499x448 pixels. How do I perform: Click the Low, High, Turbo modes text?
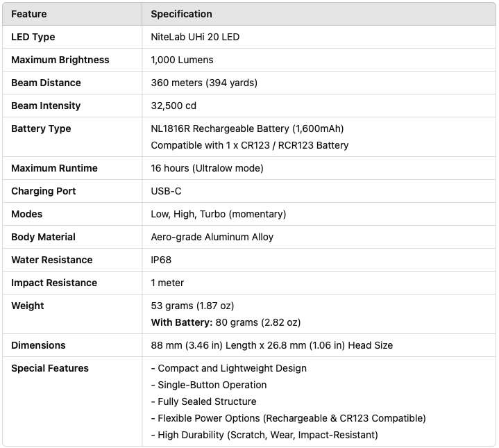[218, 214]
